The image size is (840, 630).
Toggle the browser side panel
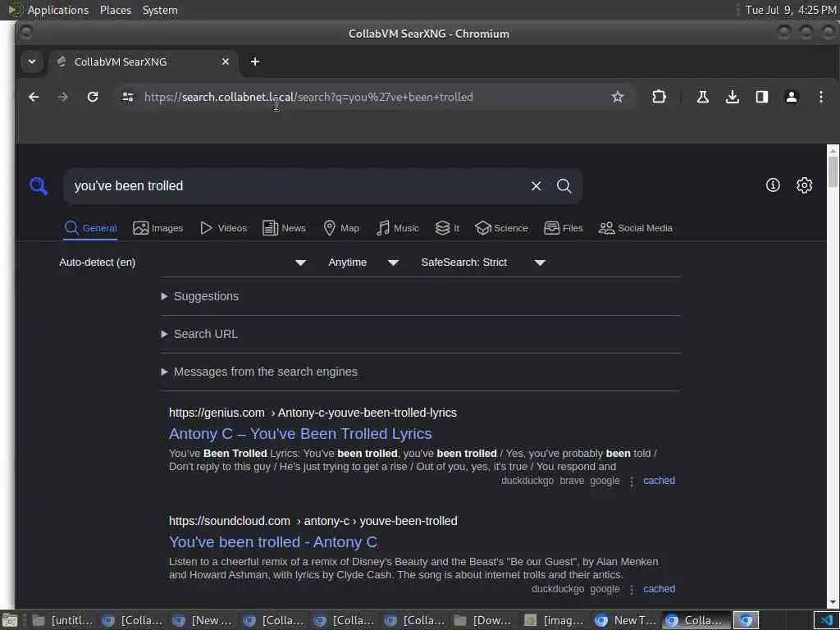point(761,97)
